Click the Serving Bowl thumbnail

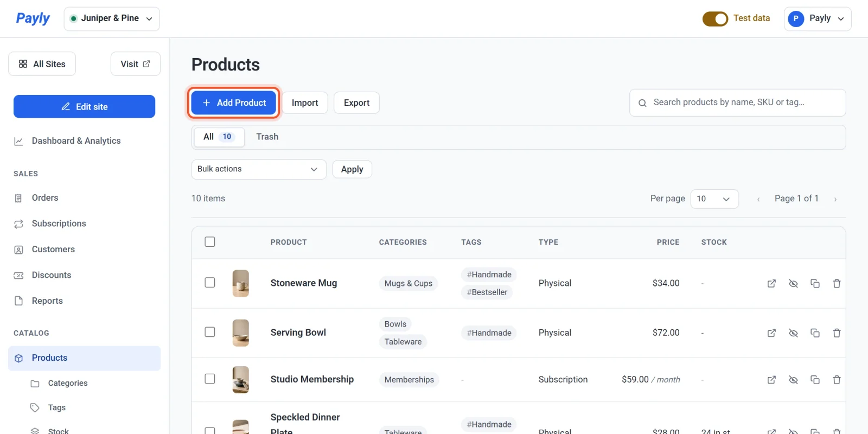tap(241, 333)
